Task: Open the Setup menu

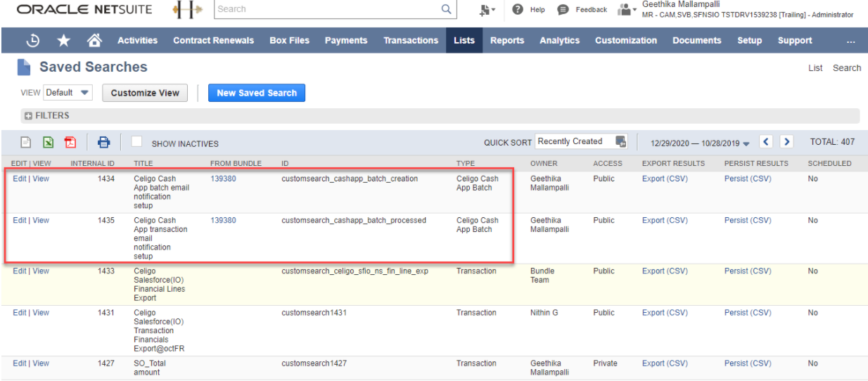Action: (x=750, y=41)
